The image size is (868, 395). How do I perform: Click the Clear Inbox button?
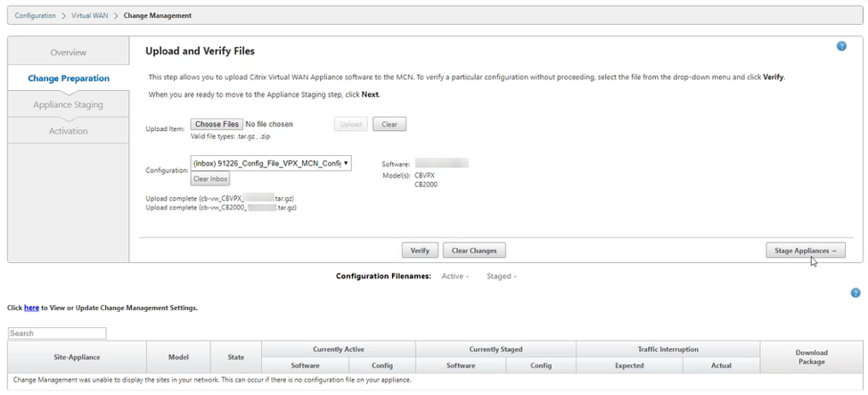coord(211,179)
